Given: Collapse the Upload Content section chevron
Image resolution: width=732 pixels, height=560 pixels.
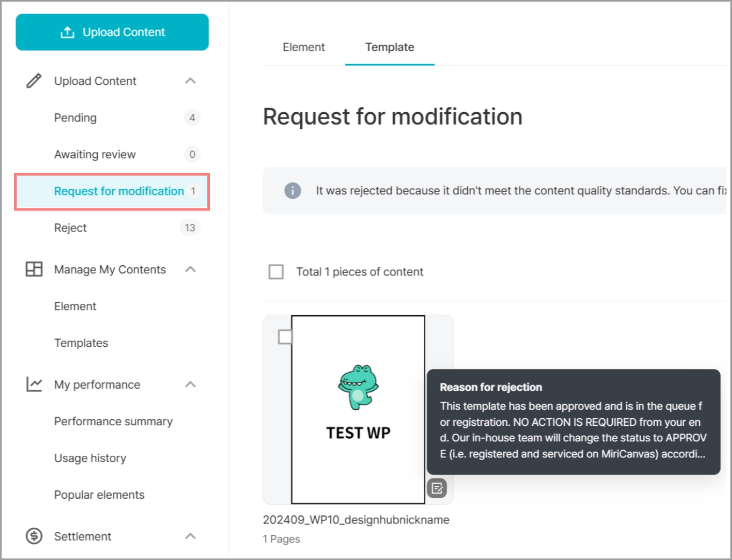Looking at the screenshot, I should point(190,81).
